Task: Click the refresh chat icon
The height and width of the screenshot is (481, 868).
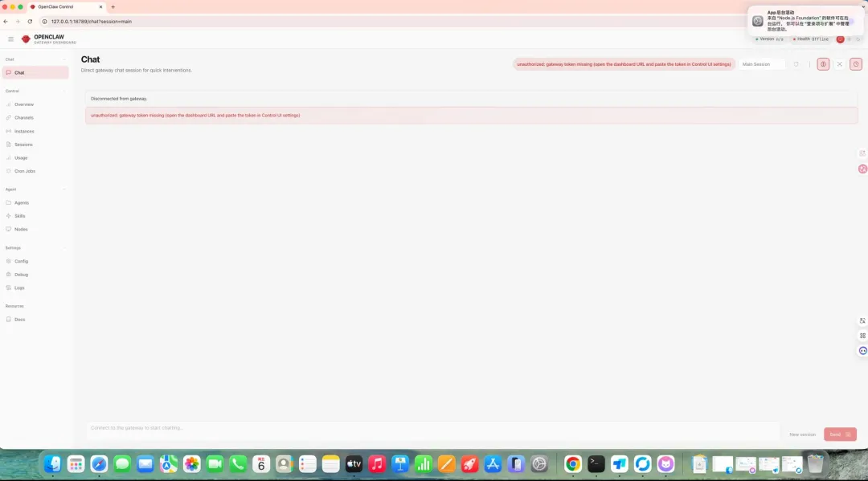Action: (796, 64)
